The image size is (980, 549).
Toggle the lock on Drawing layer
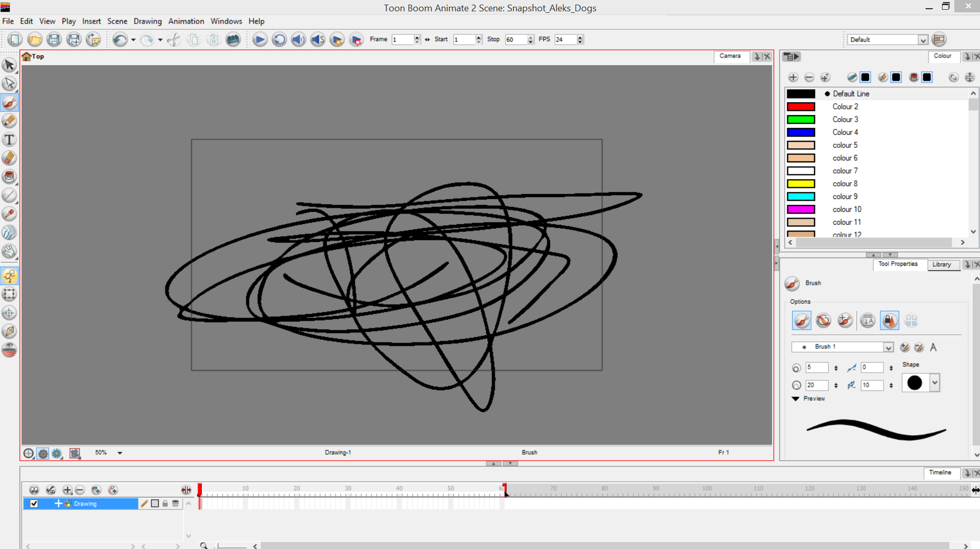tap(165, 504)
